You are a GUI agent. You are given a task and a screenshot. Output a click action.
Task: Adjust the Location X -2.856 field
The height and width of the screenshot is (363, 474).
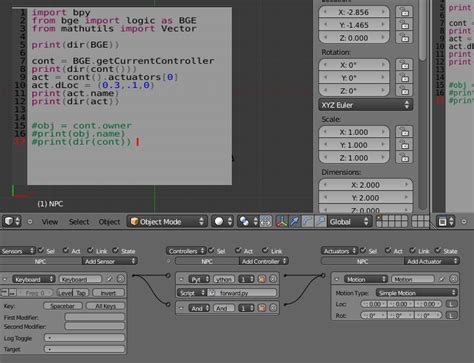(354, 12)
